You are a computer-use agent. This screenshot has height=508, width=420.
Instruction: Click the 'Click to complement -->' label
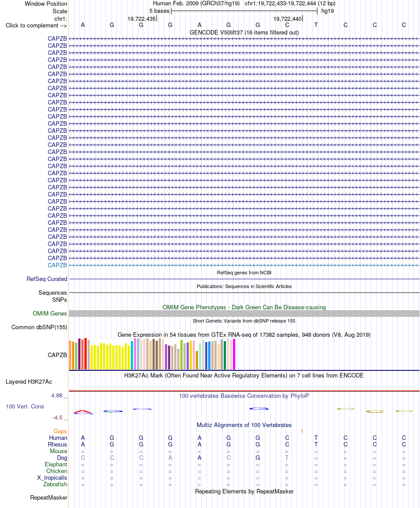(36, 25)
